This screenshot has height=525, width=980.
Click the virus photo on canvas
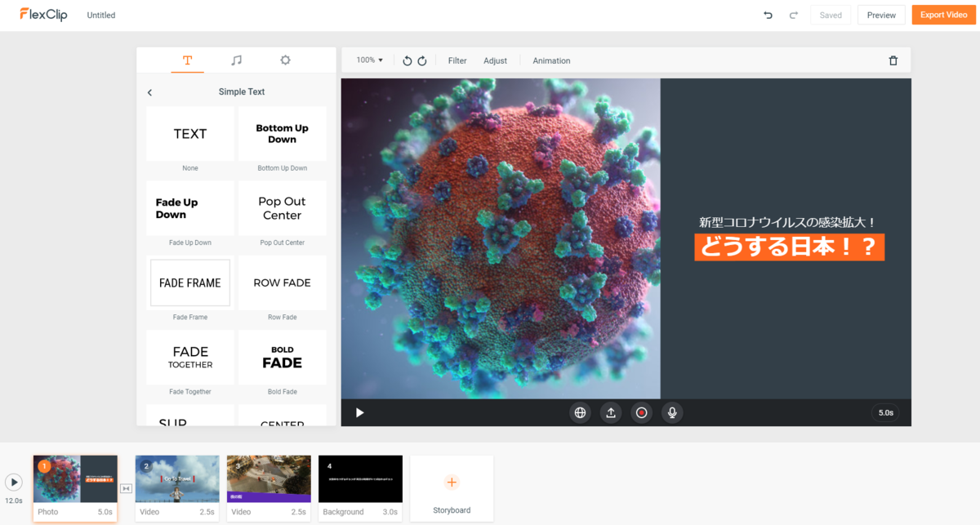(501, 238)
